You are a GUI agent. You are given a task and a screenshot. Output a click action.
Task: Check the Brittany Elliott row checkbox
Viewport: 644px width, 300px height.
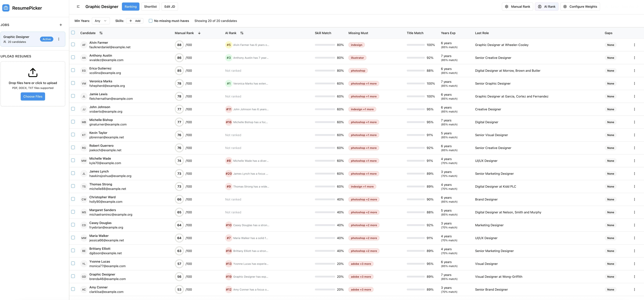tap(73, 251)
